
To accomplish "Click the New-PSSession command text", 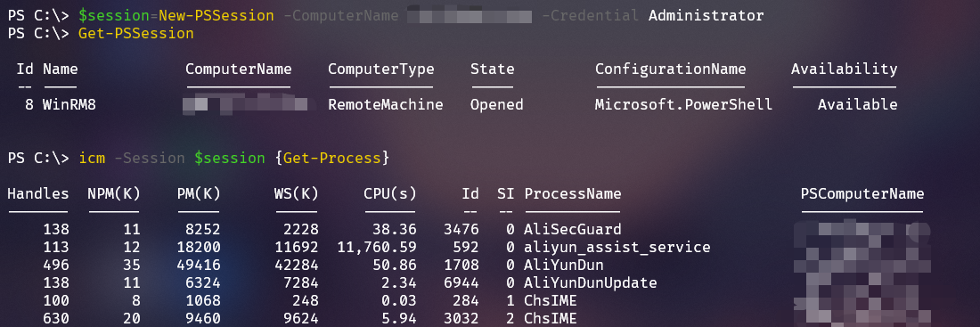I will (216, 15).
